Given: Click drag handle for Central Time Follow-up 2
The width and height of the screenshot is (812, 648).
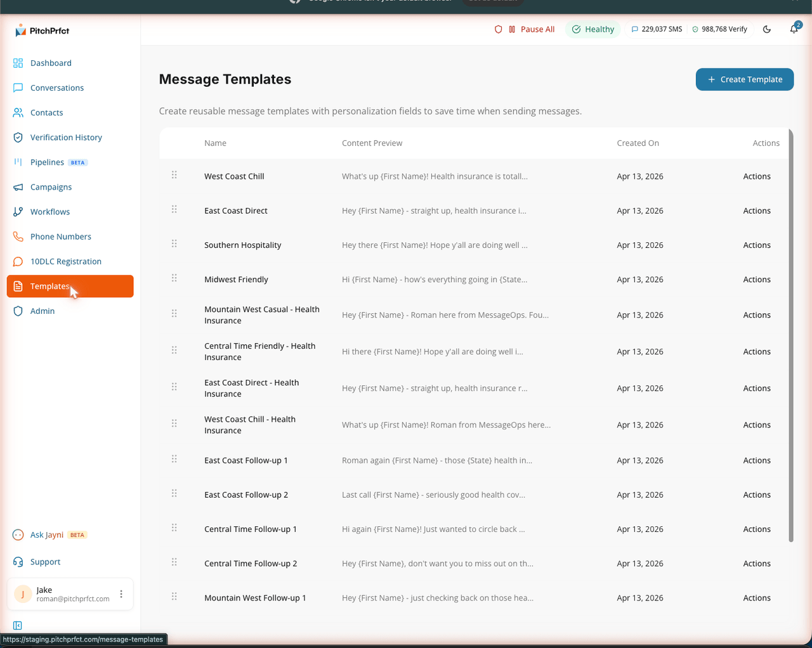Looking at the screenshot, I should 174,562.
